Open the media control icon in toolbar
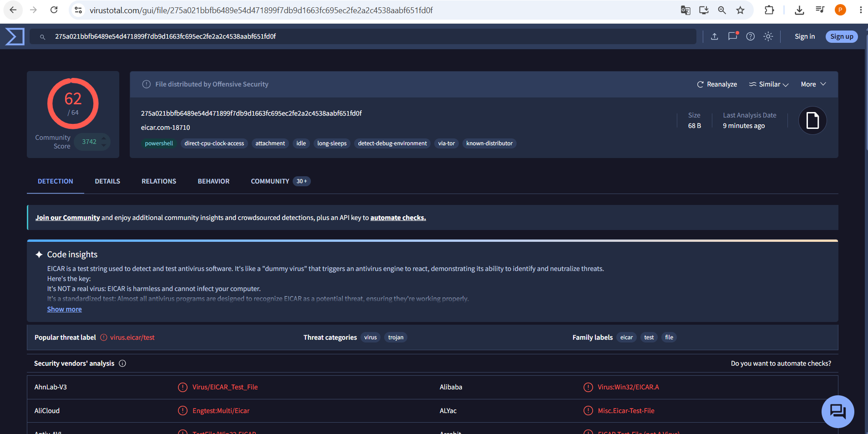The height and width of the screenshot is (434, 868). pyautogui.click(x=820, y=10)
